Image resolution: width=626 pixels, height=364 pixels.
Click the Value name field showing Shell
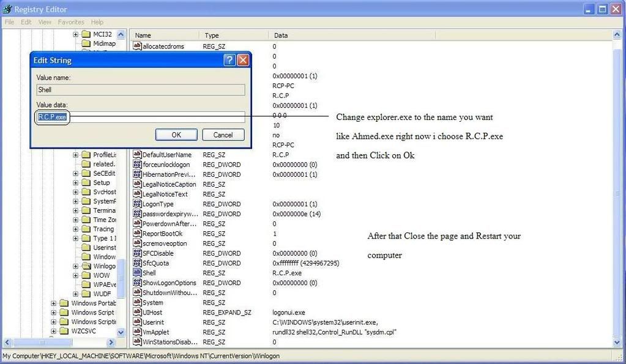click(141, 90)
